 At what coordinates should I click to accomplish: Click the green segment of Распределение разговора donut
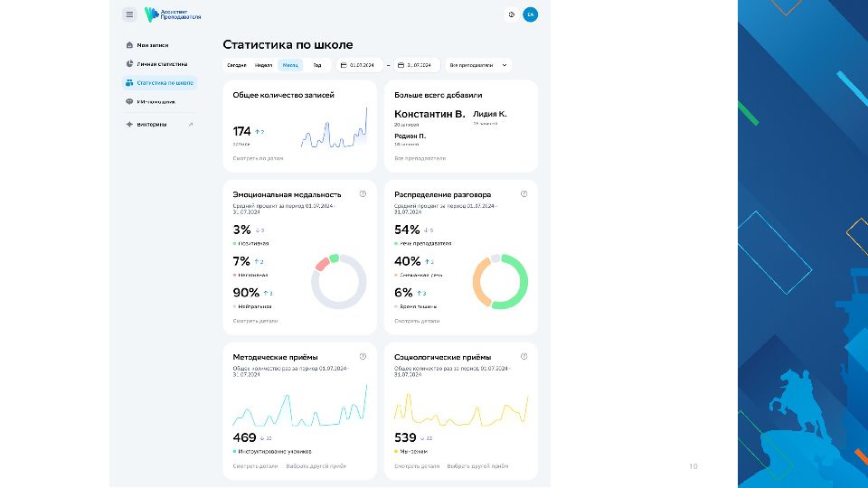click(523, 282)
